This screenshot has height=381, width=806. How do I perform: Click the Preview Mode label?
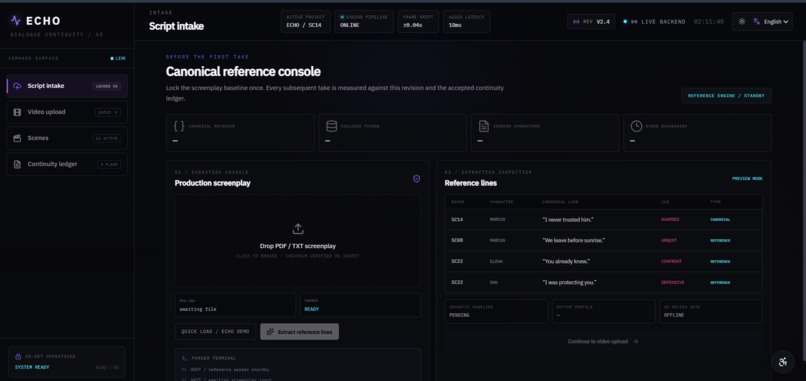[747, 179]
